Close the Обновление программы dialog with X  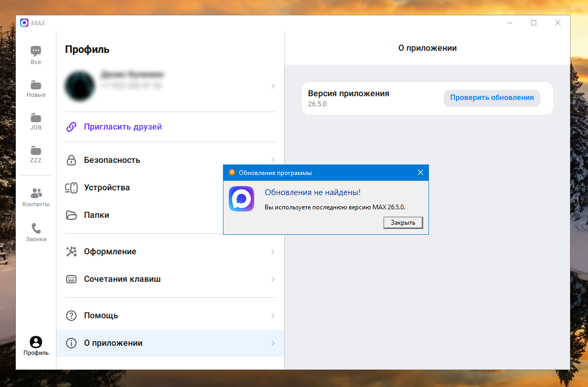pyautogui.click(x=421, y=172)
